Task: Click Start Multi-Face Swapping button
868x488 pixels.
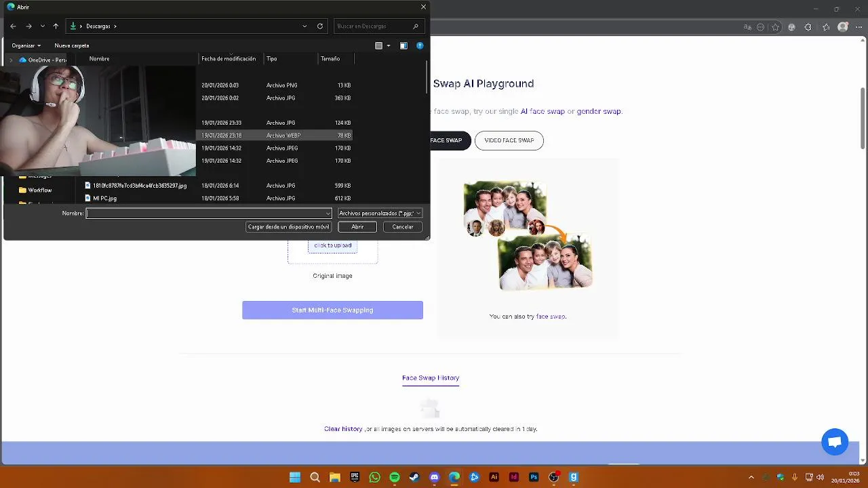Action: (x=332, y=310)
